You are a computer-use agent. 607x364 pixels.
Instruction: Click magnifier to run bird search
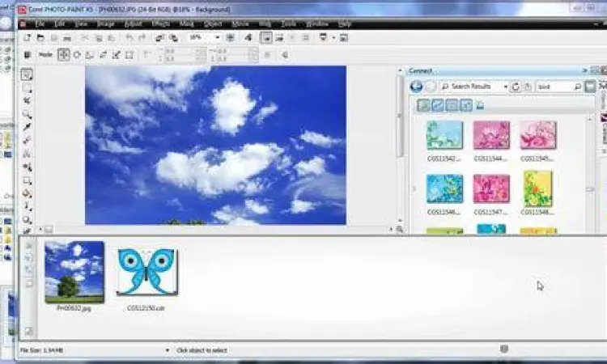578,87
